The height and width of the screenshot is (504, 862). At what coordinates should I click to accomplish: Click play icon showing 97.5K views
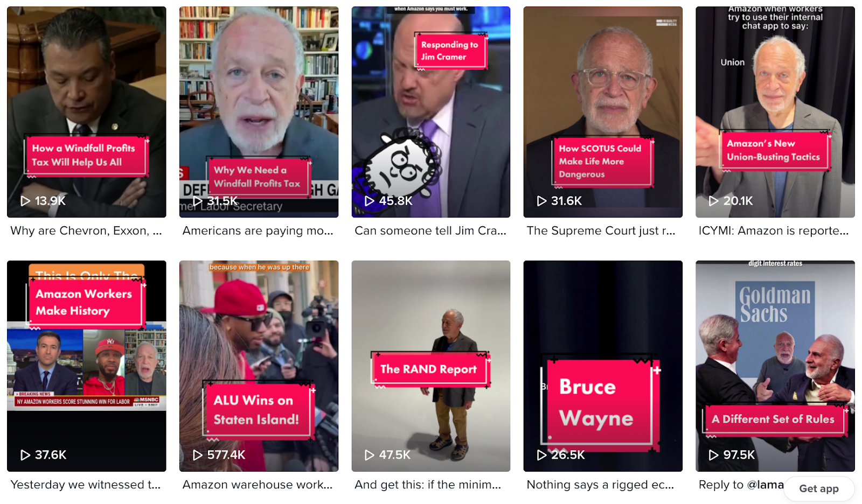[714, 455]
